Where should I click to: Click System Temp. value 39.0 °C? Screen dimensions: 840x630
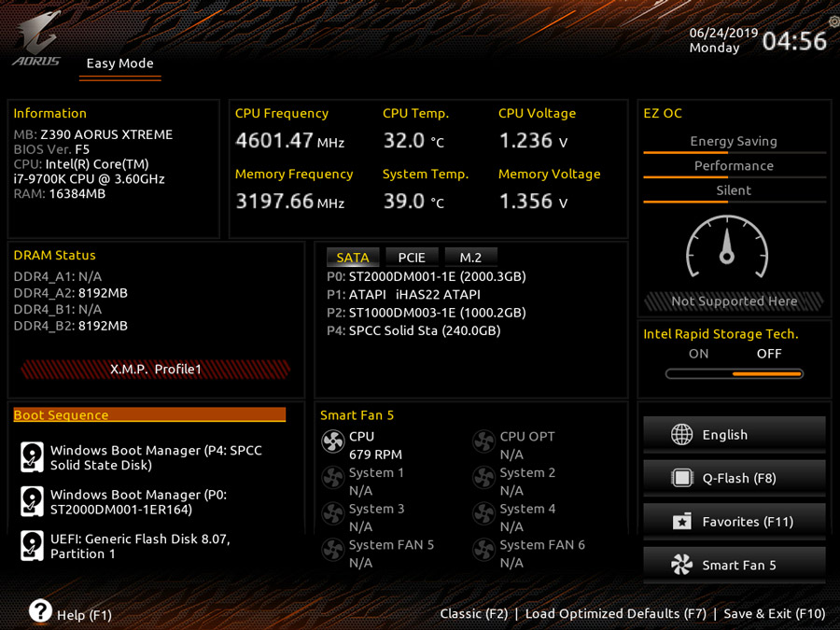pyautogui.click(x=413, y=202)
